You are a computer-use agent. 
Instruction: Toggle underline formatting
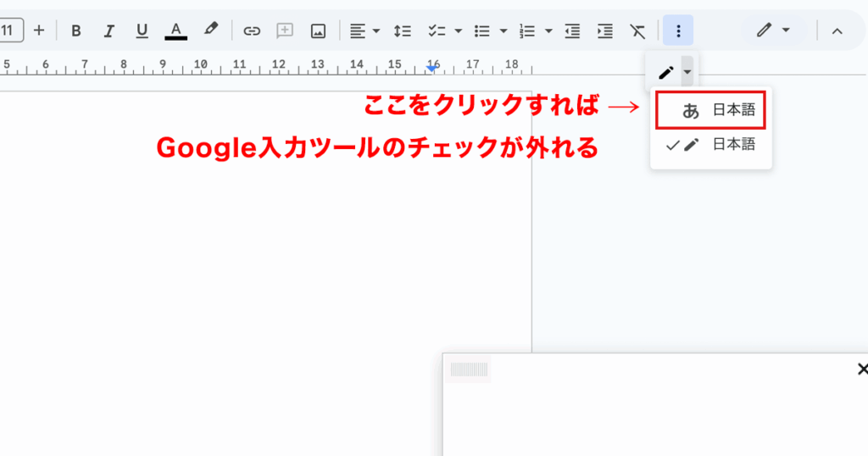pos(142,31)
